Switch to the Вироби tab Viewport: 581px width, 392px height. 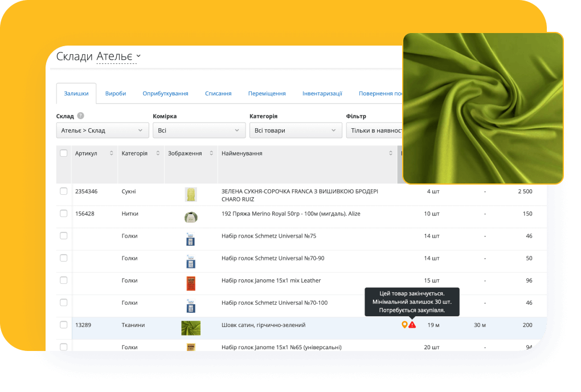coord(116,93)
